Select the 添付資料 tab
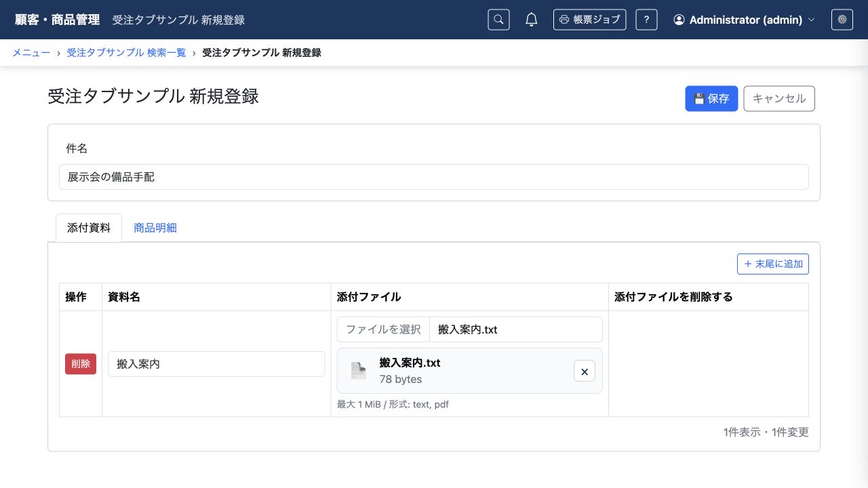Screen dimensions: 868x488 point(89,228)
